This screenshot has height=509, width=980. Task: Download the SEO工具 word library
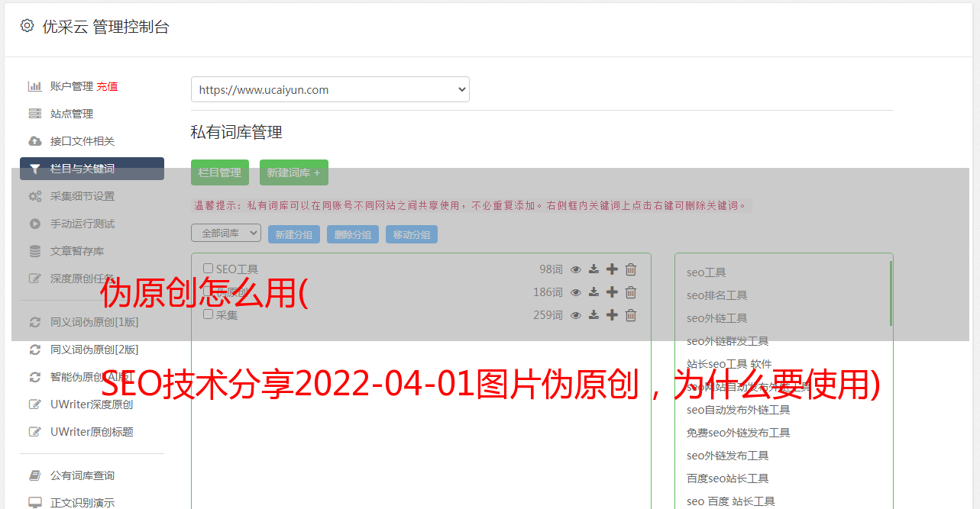click(593, 269)
